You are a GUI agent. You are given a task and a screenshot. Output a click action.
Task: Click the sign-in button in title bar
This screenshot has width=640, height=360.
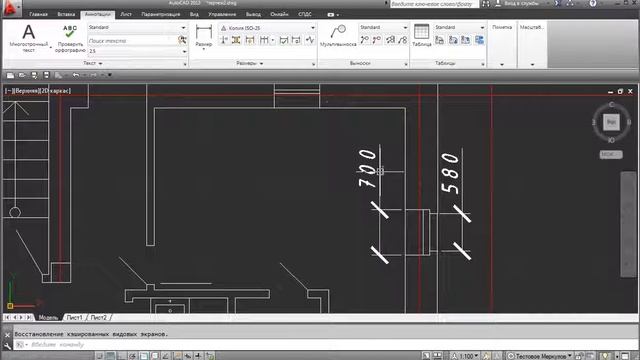pos(519,4)
